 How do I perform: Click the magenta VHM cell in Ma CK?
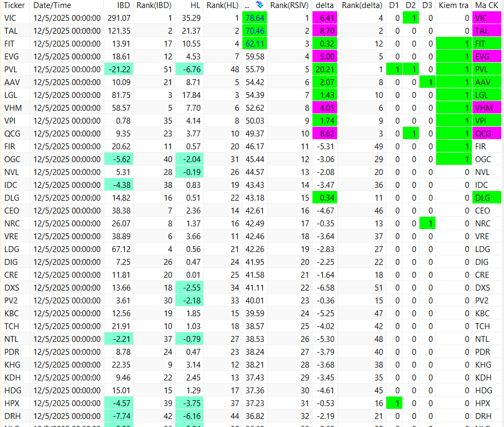coord(487,108)
